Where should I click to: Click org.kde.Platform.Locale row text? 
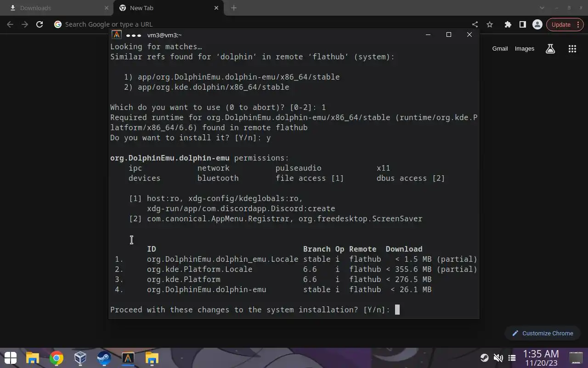coord(199,269)
